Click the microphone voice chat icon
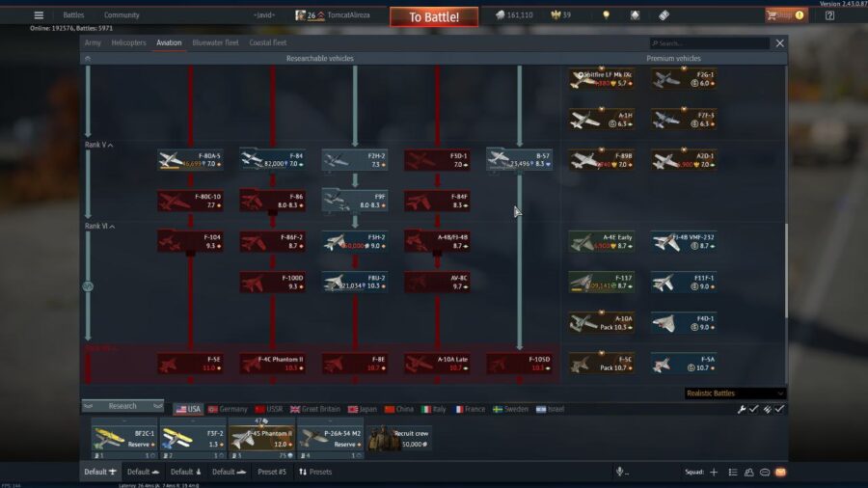 pos(619,472)
